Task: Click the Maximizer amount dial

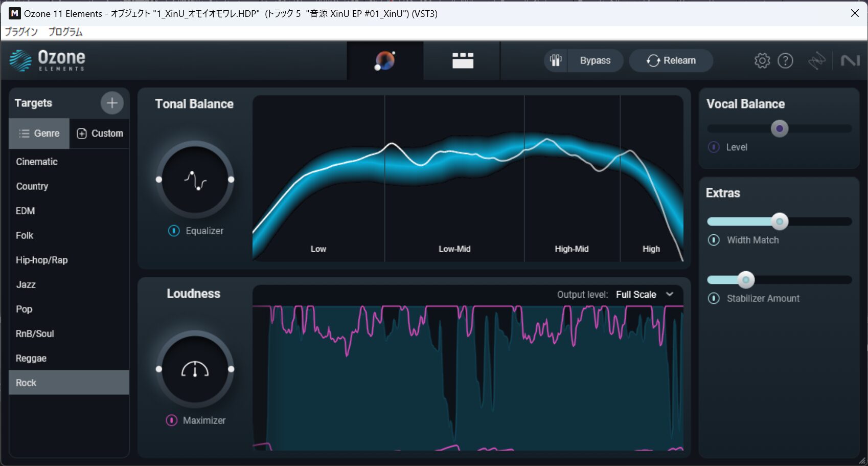Action: pyautogui.click(x=195, y=369)
